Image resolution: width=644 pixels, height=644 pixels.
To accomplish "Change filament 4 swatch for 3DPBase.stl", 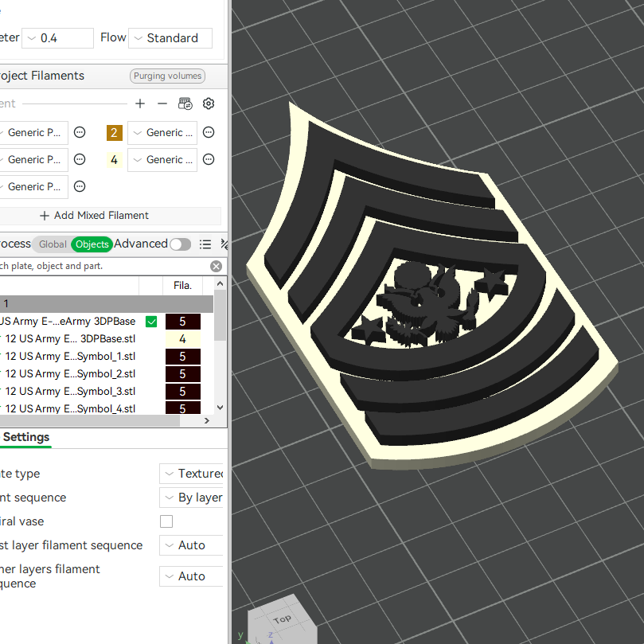I will coord(183,339).
